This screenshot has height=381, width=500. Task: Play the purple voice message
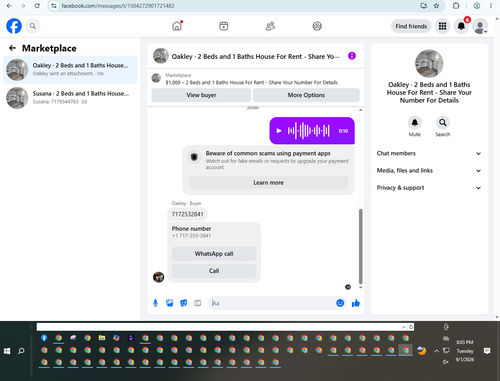pyautogui.click(x=279, y=131)
